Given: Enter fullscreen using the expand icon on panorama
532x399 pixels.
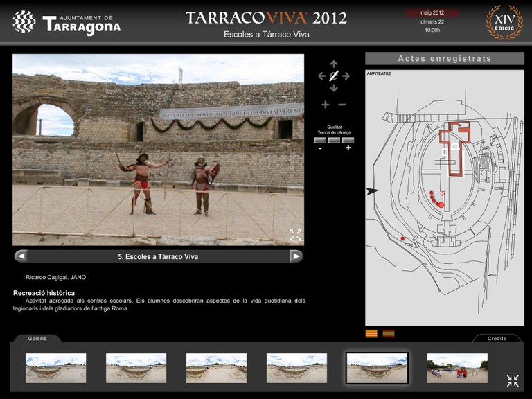Looking at the screenshot, I should [295, 235].
